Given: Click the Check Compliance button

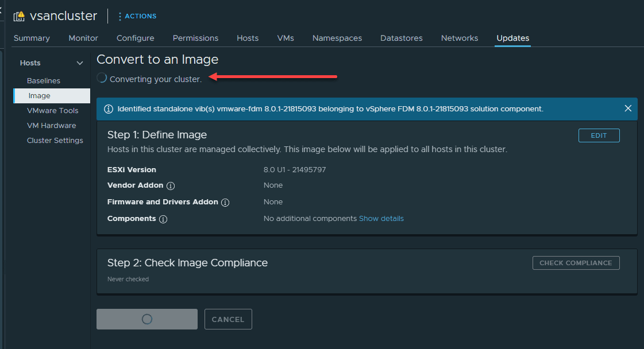Looking at the screenshot, I should pyautogui.click(x=576, y=263).
